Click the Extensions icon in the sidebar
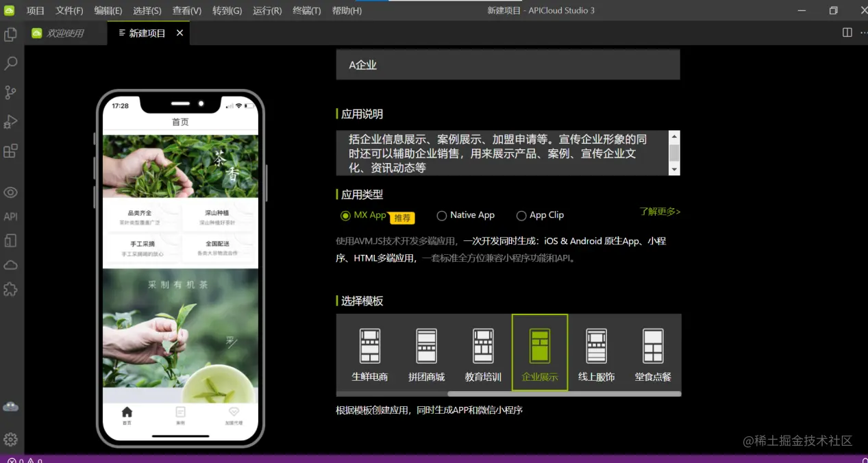Image resolution: width=868 pixels, height=463 pixels. tap(10, 151)
